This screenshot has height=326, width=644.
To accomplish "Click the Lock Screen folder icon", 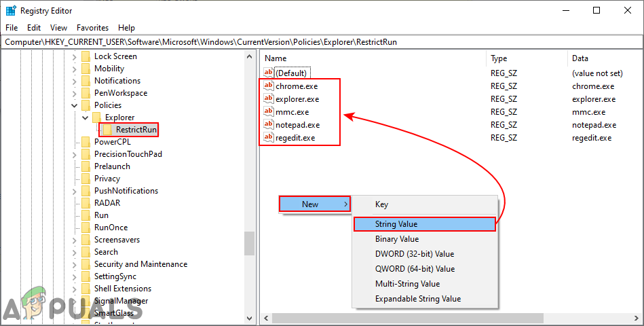I will 86,56.
